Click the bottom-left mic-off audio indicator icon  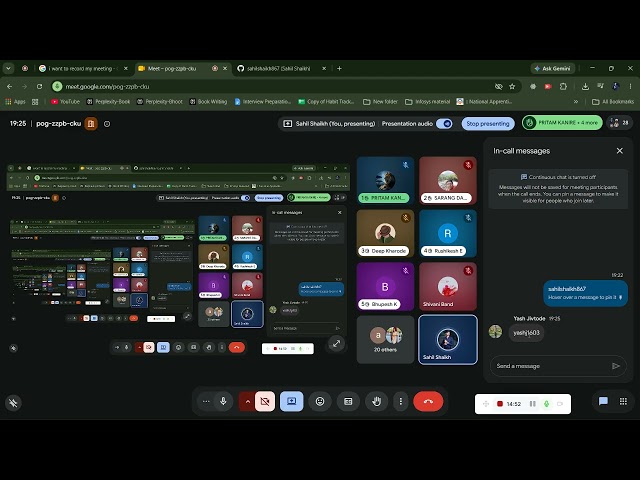tap(13, 403)
